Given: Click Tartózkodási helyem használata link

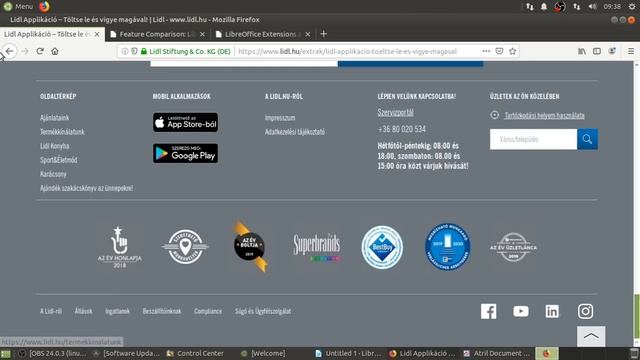Looking at the screenshot, I should point(544,116).
